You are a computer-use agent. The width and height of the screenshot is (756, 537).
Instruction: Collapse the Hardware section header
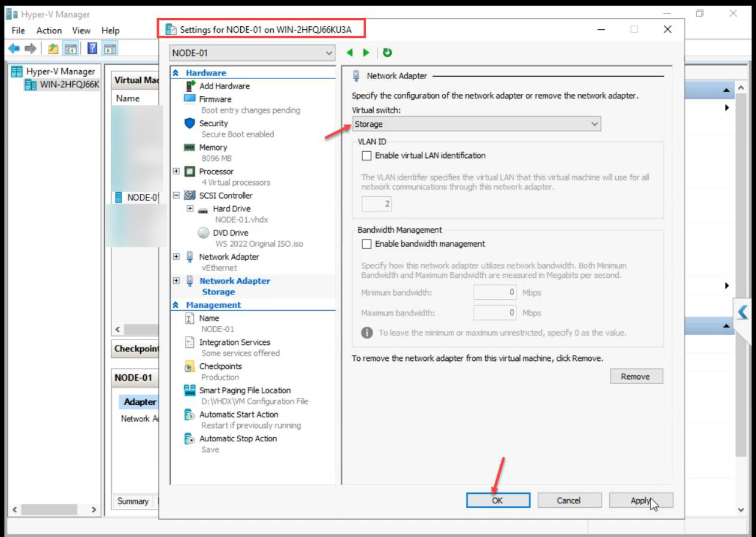point(176,72)
